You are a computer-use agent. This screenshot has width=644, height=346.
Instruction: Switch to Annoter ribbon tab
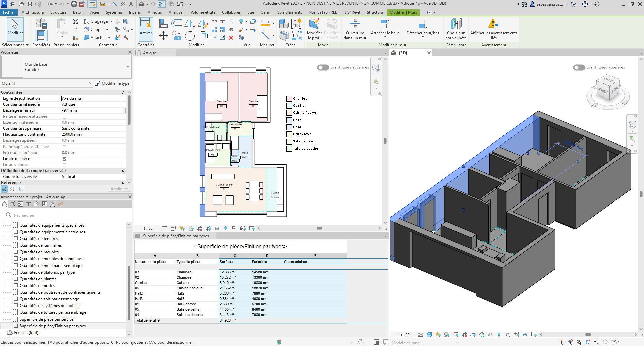point(155,12)
